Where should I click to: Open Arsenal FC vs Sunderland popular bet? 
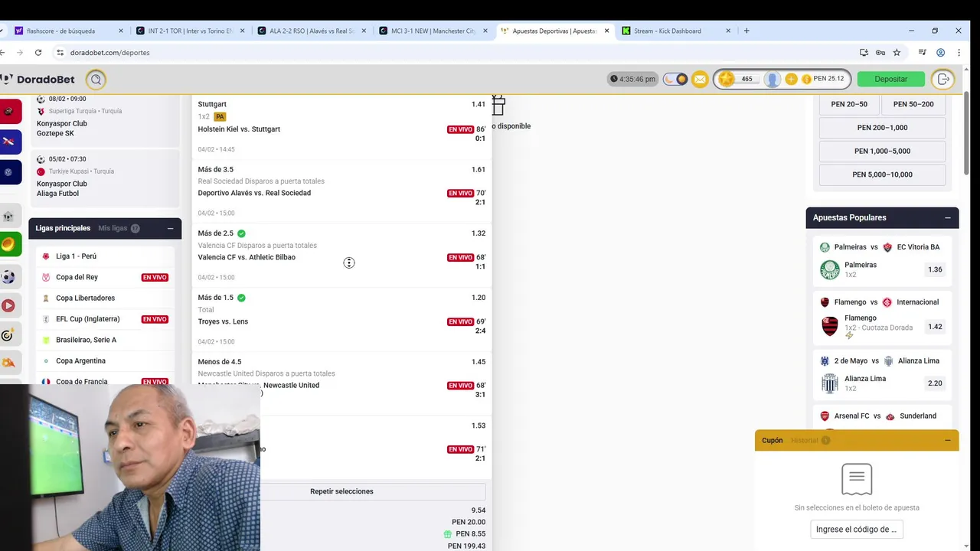(x=882, y=416)
